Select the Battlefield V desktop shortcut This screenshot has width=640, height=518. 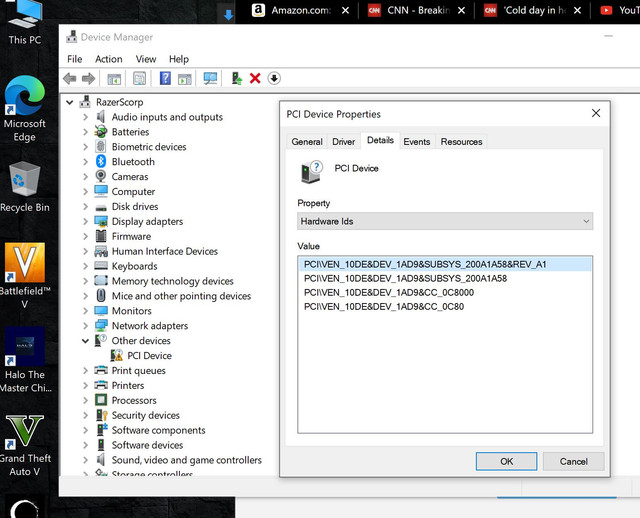click(x=24, y=276)
